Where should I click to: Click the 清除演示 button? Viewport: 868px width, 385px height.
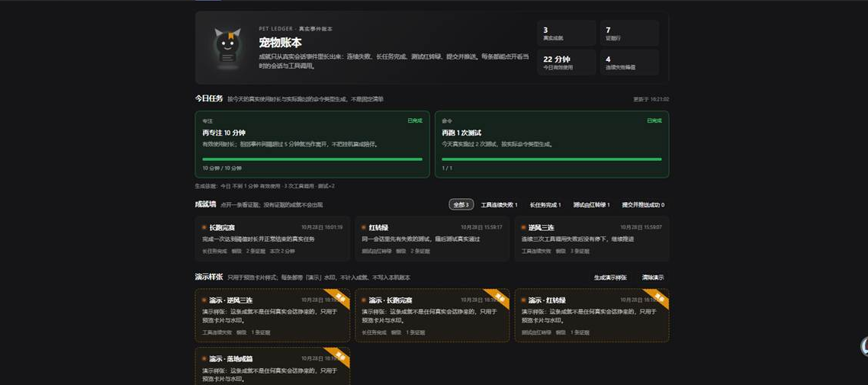point(653,278)
